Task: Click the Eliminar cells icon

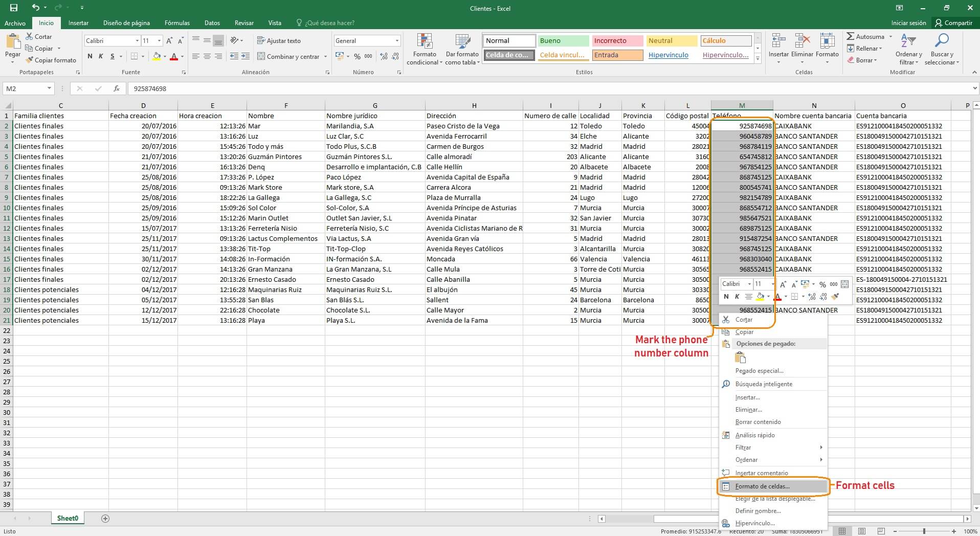Action: pos(802,41)
